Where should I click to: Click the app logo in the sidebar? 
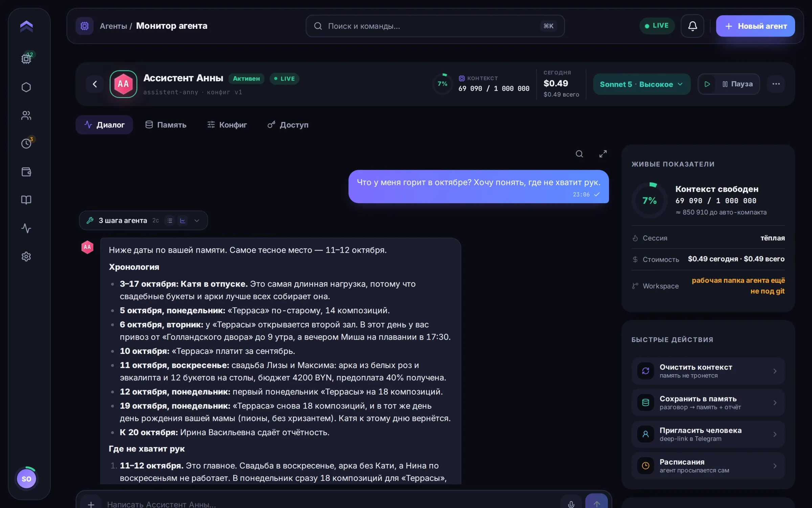pos(26,26)
